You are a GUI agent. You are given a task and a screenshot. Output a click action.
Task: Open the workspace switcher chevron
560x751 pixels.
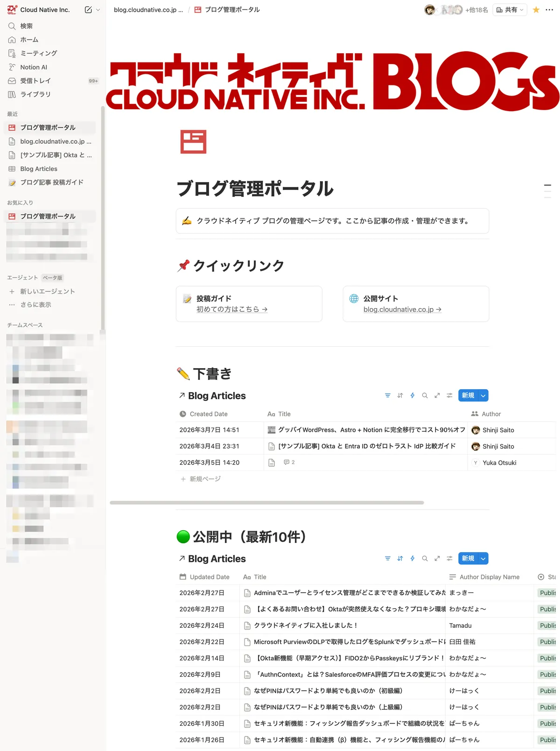tap(98, 9)
